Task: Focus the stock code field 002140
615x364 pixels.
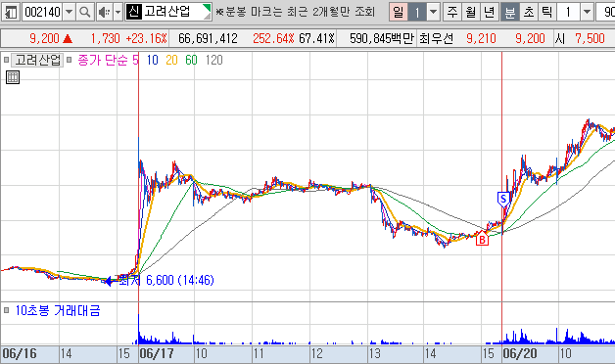Action: [x=42, y=12]
